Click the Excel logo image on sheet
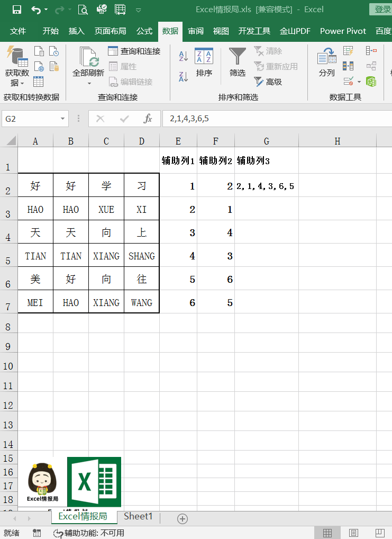Screen dimensions: 392x539 tap(94, 482)
